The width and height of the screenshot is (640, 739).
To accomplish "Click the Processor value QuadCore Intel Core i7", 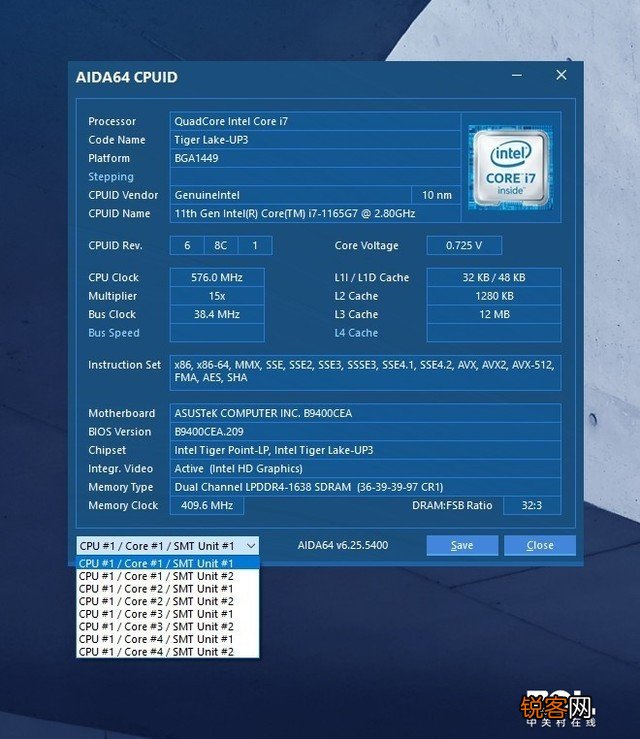I will point(315,121).
